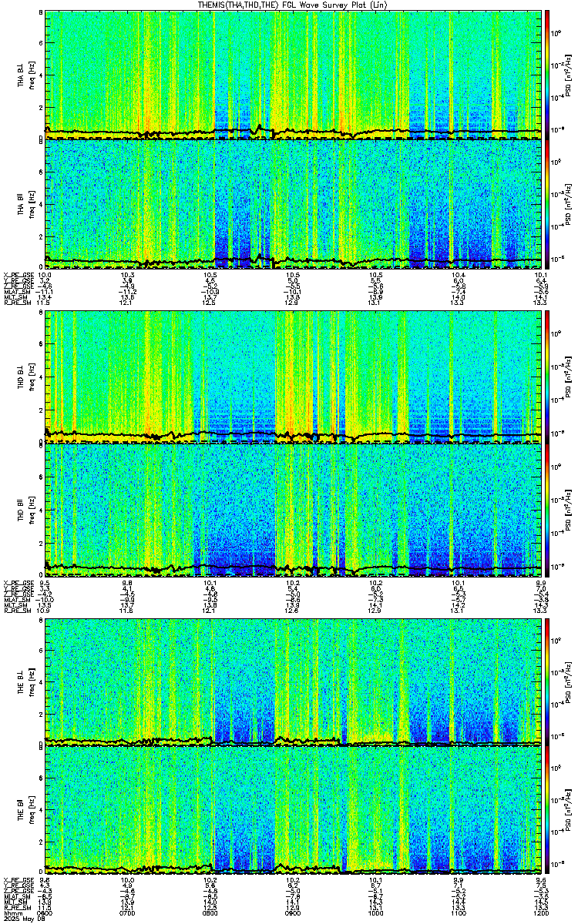Click the '0600' time tick label

tap(45, 914)
